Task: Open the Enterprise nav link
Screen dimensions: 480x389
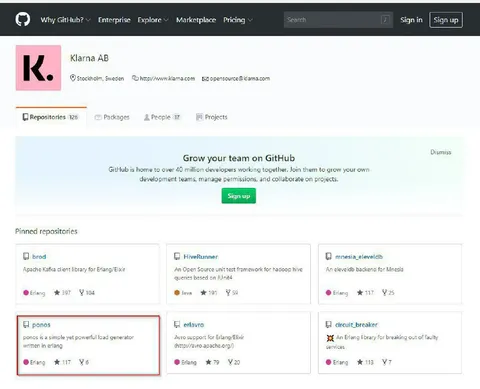Action: (114, 20)
